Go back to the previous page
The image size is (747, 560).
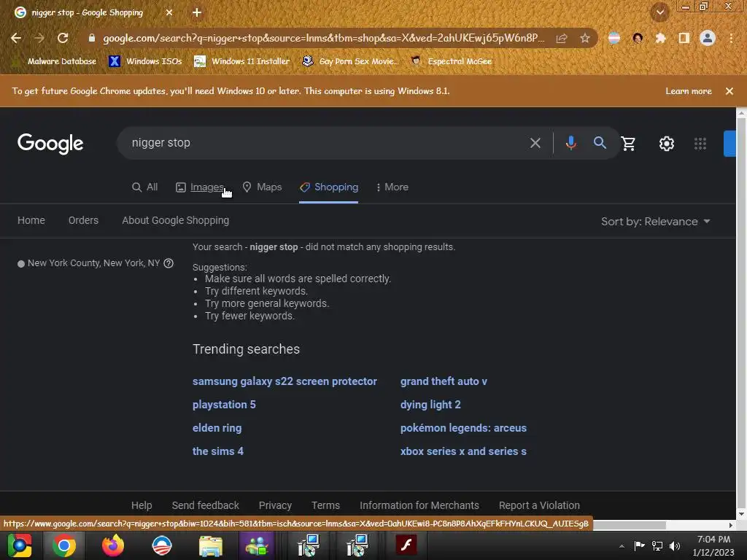pos(16,38)
